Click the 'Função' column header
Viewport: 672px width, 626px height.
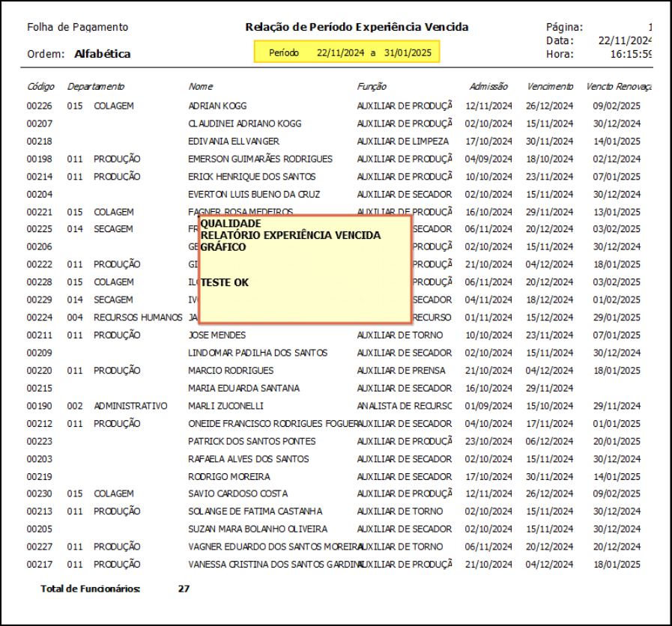372,87
